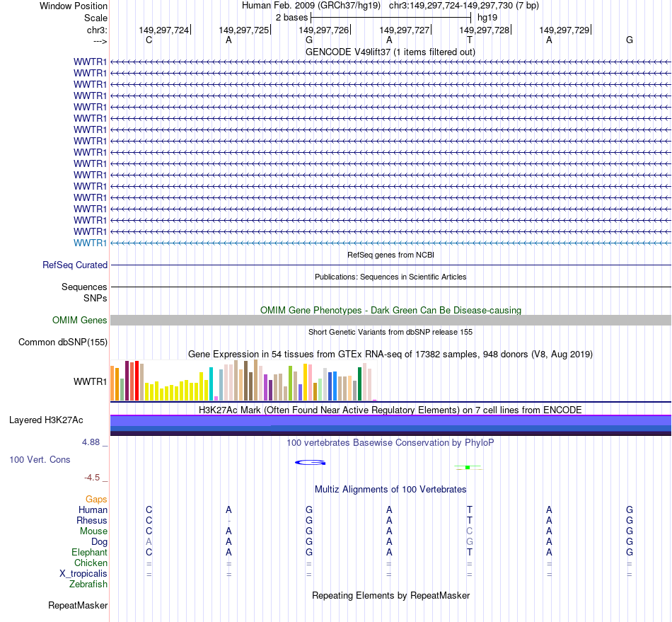
Task: Open Short Genetic Variants from dbSNP release 155
Action: click(390, 332)
